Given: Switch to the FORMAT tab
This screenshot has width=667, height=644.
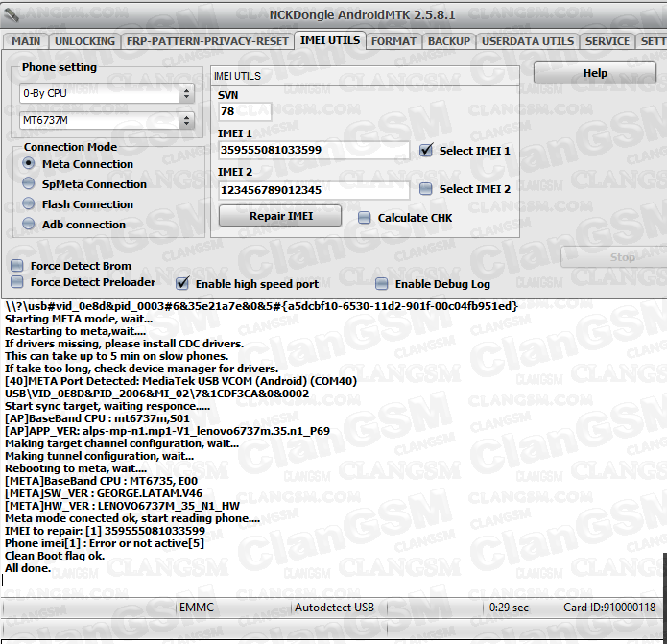Looking at the screenshot, I should coord(393,41).
